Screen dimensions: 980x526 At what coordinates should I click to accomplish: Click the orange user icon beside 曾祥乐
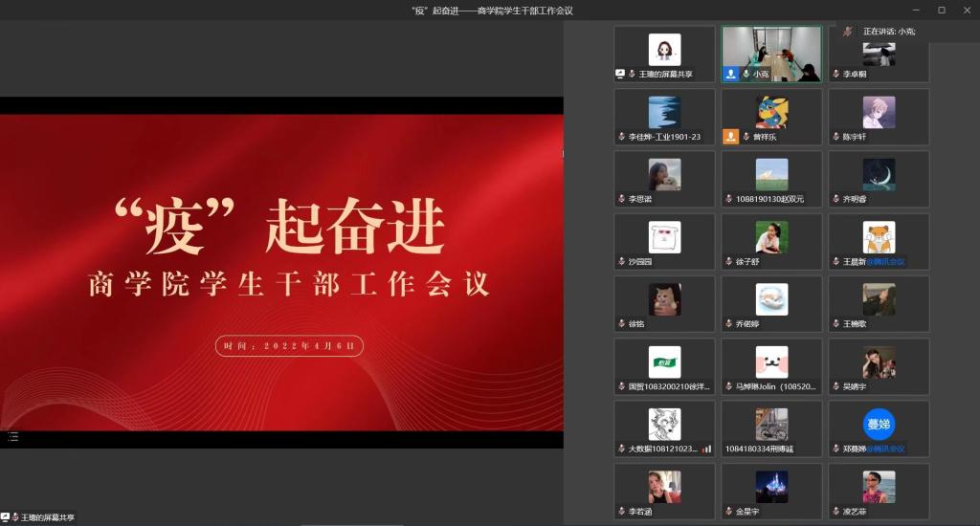tap(730, 137)
